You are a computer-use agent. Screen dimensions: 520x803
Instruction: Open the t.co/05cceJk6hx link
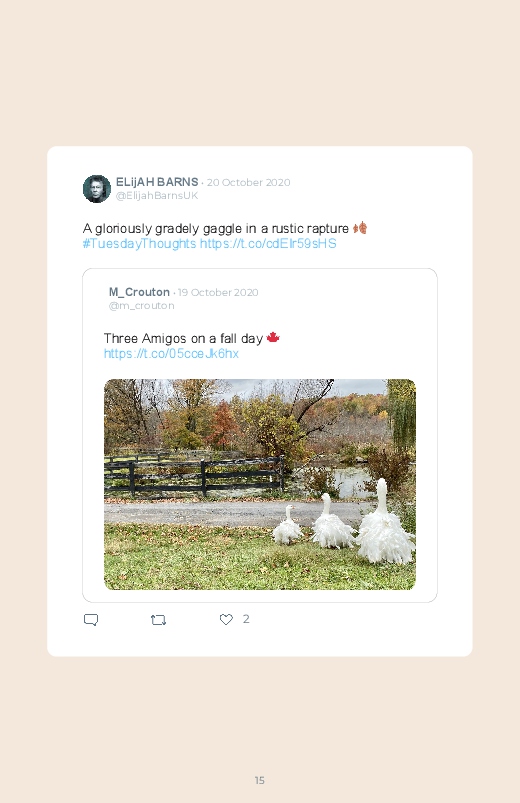171,353
